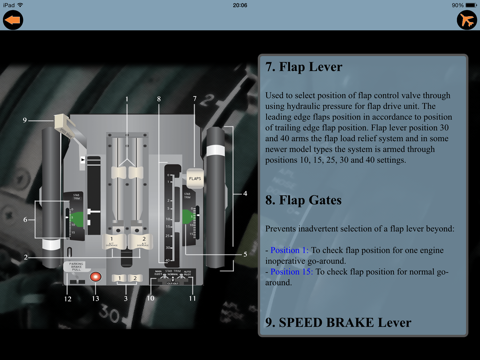This screenshot has height=360, width=480.
Task: Open the Position 15 link
Action: point(292,272)
